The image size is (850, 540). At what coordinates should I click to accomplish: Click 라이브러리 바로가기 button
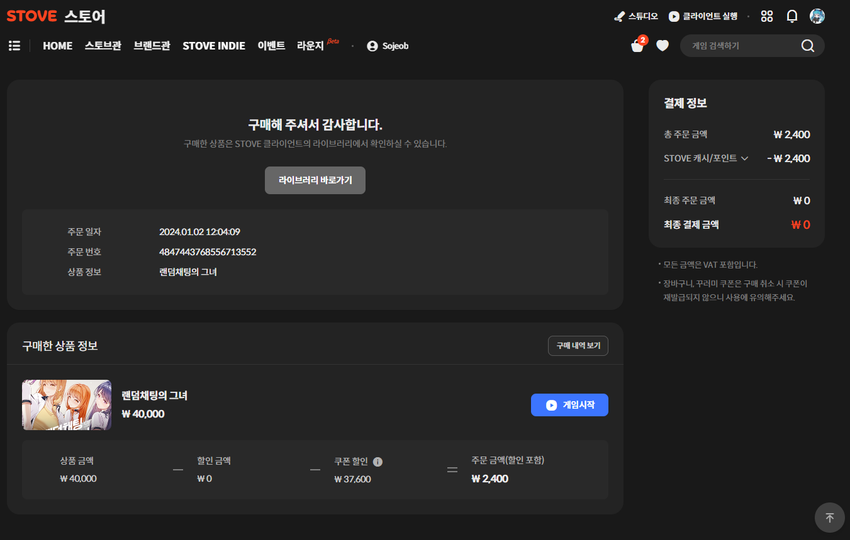tap(315, 180)
